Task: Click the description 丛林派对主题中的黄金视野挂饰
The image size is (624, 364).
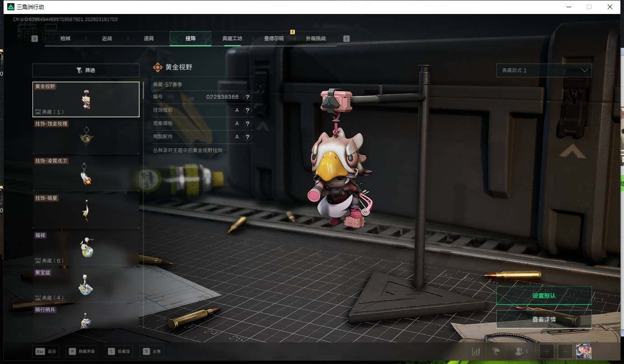Action: [187, 150]
